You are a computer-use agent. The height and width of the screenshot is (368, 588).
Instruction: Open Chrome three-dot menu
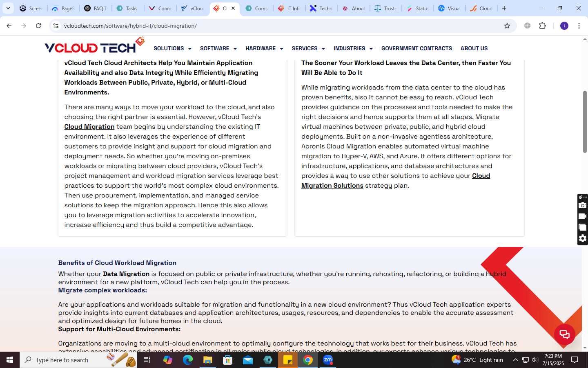pos(579,26)
